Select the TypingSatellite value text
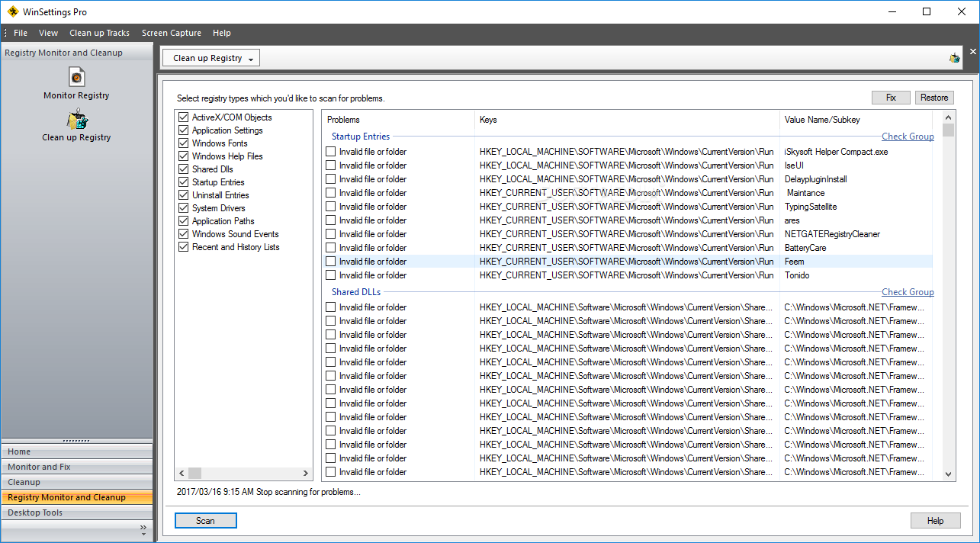980x543 pixels. pos(811,207)
